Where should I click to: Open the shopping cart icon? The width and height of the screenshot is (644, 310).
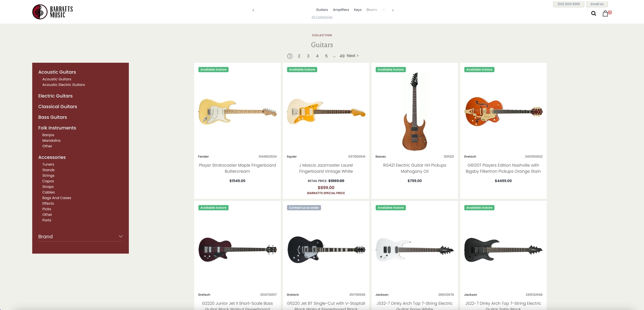[x=605, y=13]
